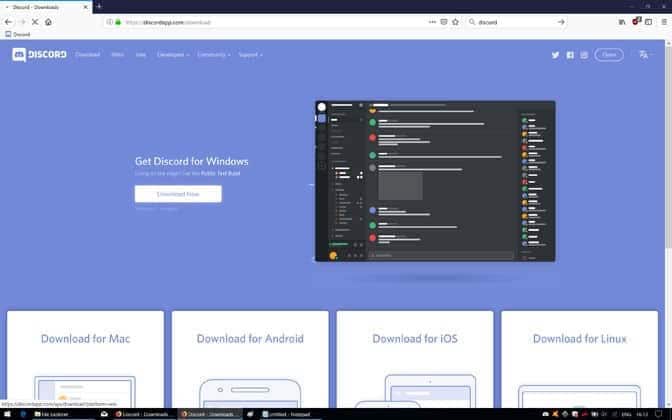
Task: Go to Download in the Discord nav
Action: click(87, 54)
